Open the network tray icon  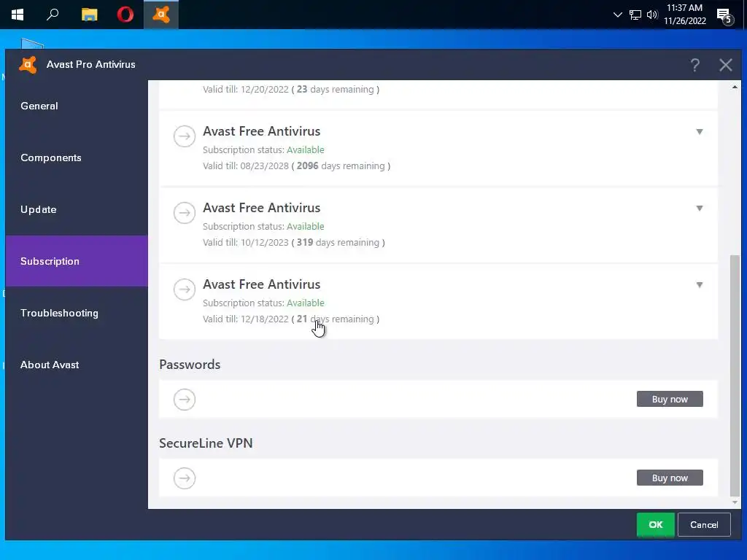[635, 15]
